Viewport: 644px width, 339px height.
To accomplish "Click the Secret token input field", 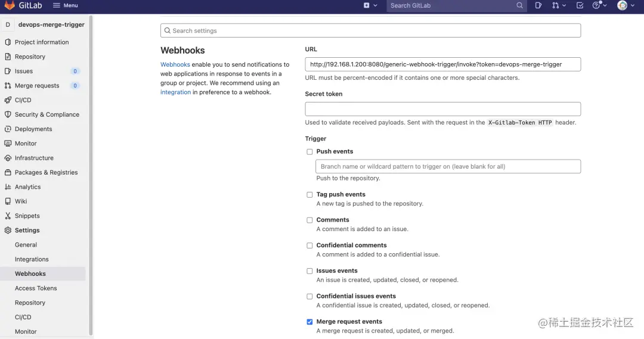I will pyautogui.click(x=442, y=109).
